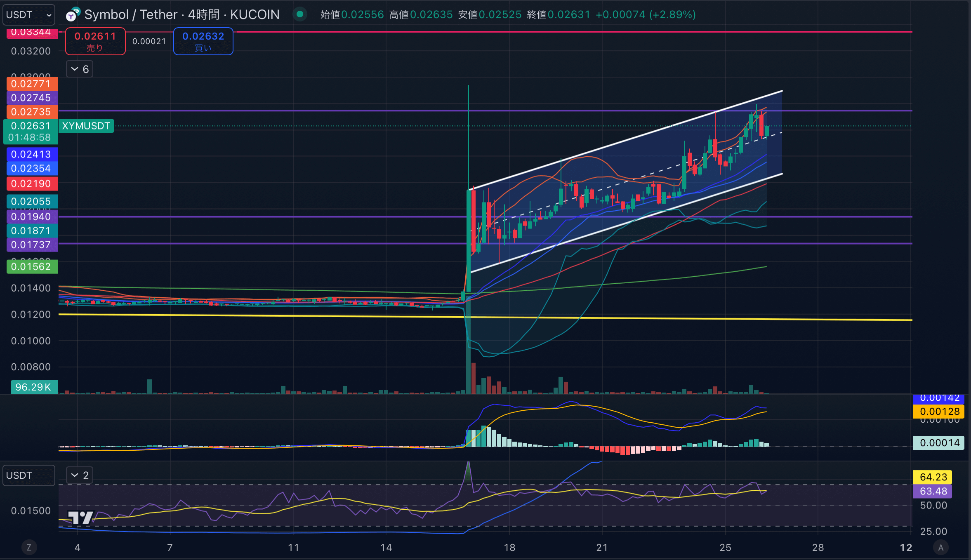Click the 0.01737 purple price label
Image resolution: width=971 pixels, height=560 pixels.
pyautogui.click(x=32, y=245)
